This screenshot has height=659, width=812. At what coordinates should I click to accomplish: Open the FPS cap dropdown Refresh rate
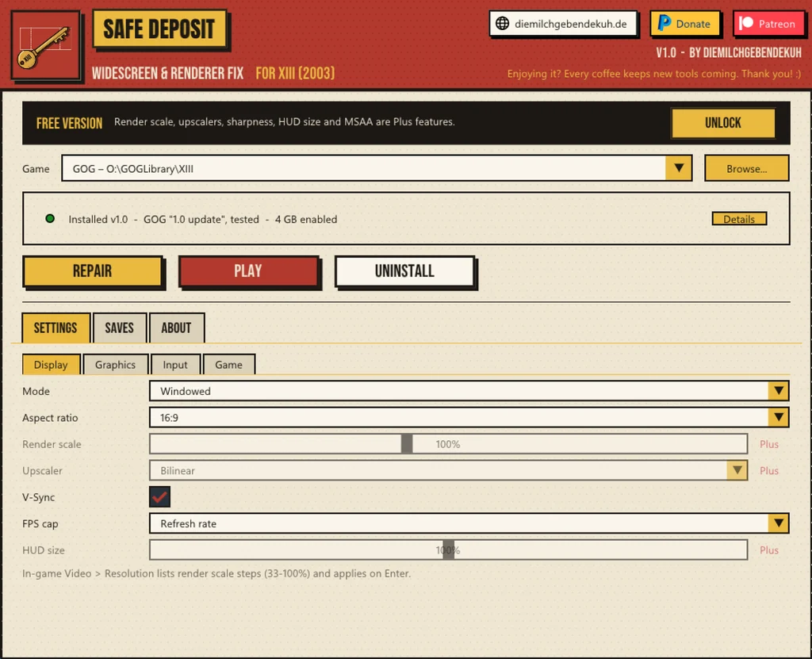pos(469,523)
